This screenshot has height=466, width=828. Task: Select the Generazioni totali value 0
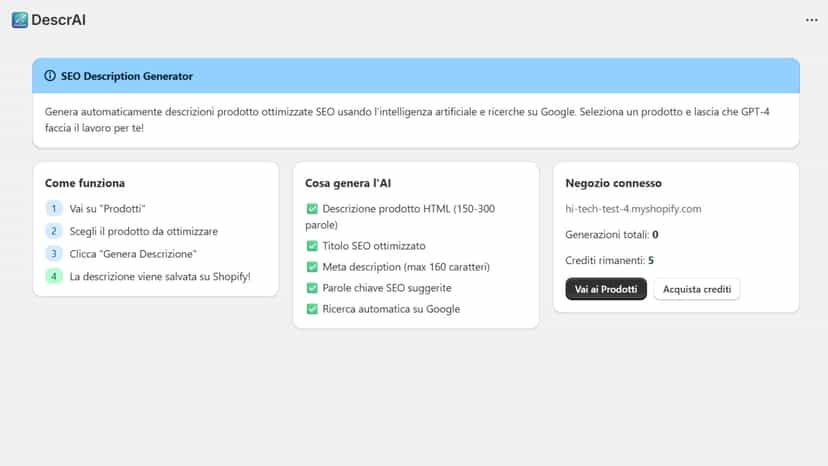point(655,235)
